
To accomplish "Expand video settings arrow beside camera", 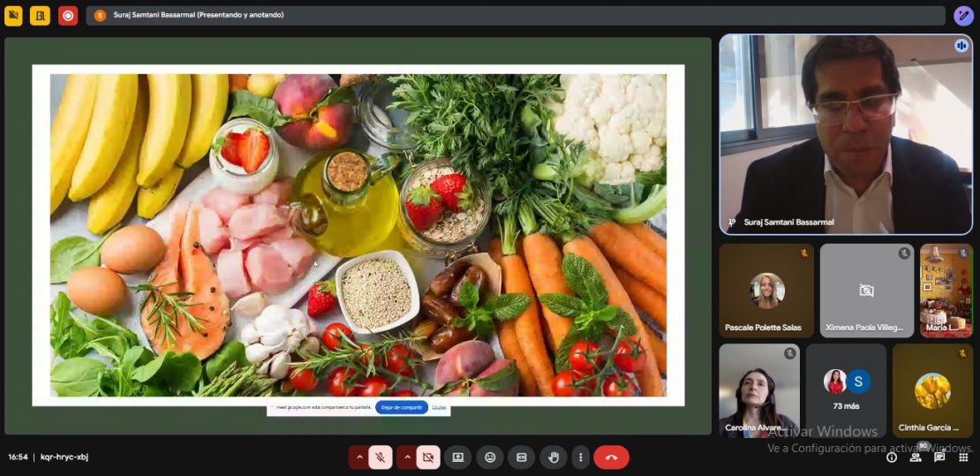I will 406,457.
